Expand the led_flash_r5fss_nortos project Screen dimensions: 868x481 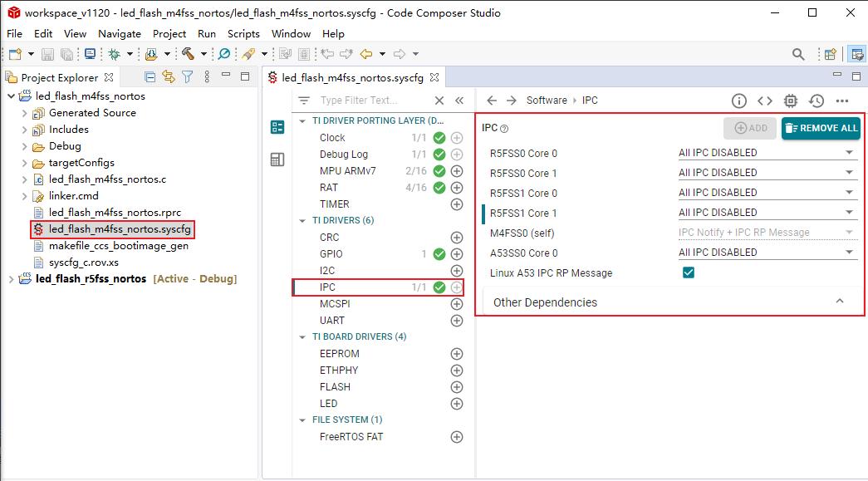(x=11, y=279)
